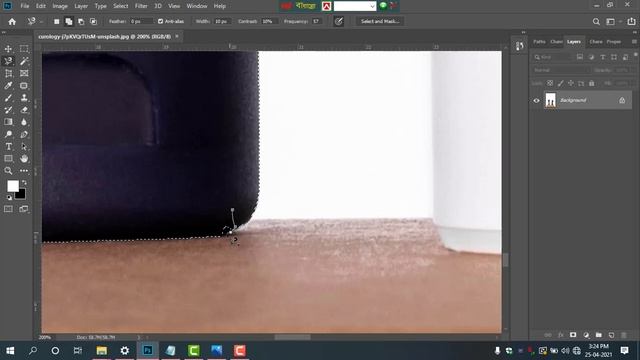
Task: Select the Blur tool
Action: pos(24,122)
